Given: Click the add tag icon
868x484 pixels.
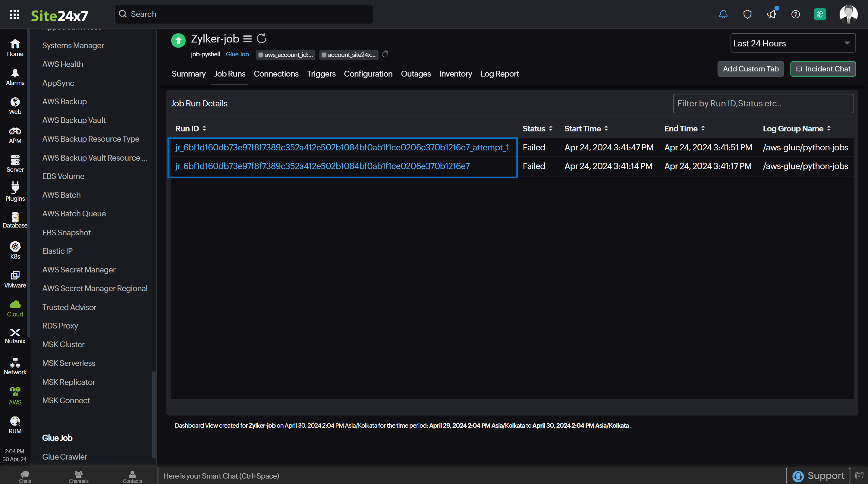Looking at the screenshot, I should point(385,54).
